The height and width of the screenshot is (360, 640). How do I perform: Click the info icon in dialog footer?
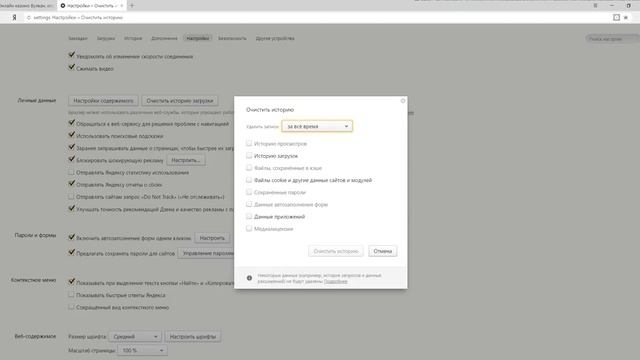click(x=249, y=278)
